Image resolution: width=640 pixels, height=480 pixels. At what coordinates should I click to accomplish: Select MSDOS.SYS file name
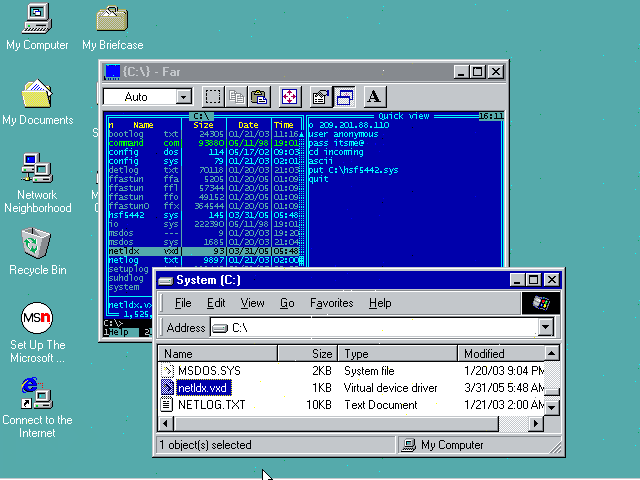click(x=209, y=371)
